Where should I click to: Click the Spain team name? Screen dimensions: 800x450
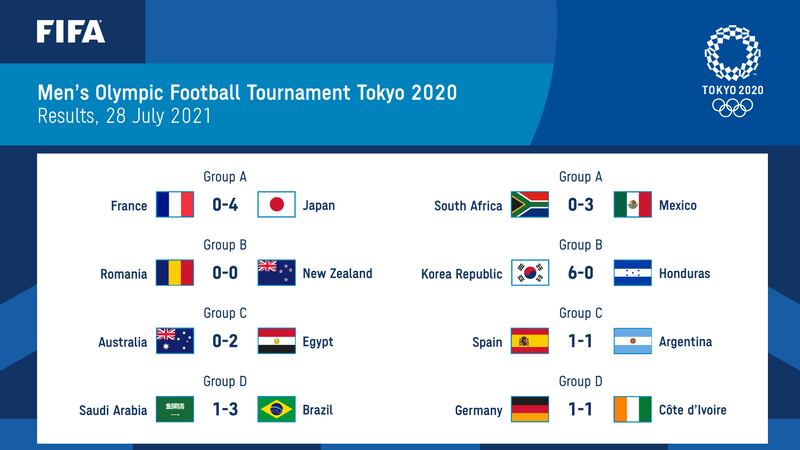[487, 342]
